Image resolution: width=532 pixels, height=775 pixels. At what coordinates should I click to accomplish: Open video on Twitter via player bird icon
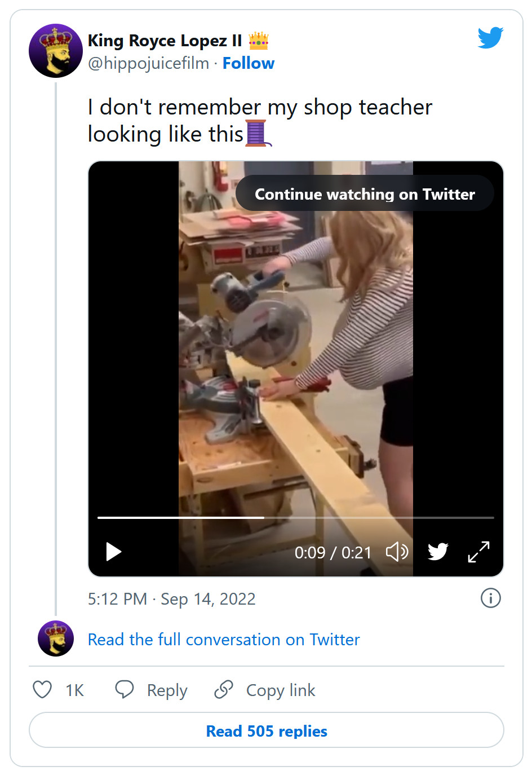click(438, 551)
